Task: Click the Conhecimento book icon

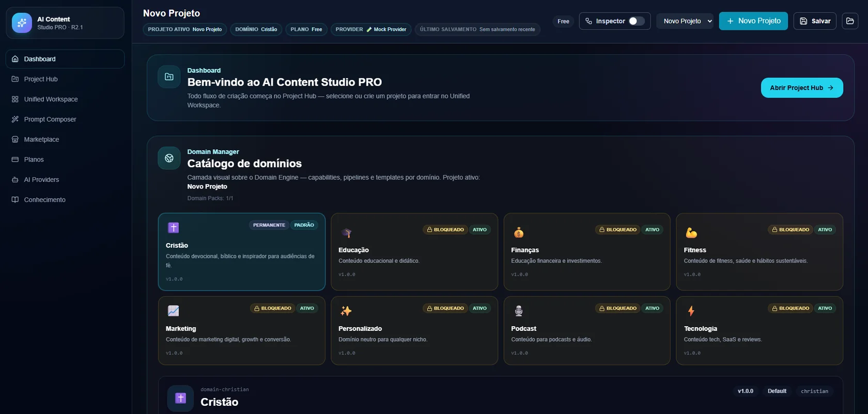Action: [x=15, y=200]
